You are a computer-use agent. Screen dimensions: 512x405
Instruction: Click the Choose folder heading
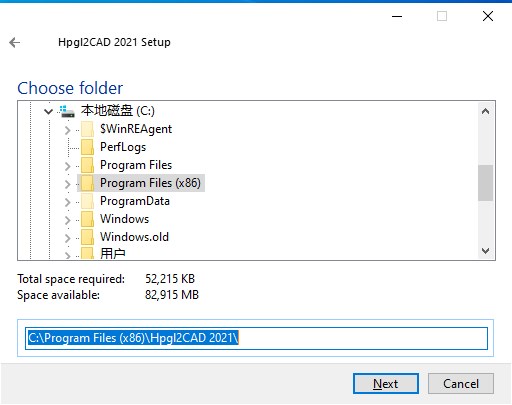click(x=70, y=88)
